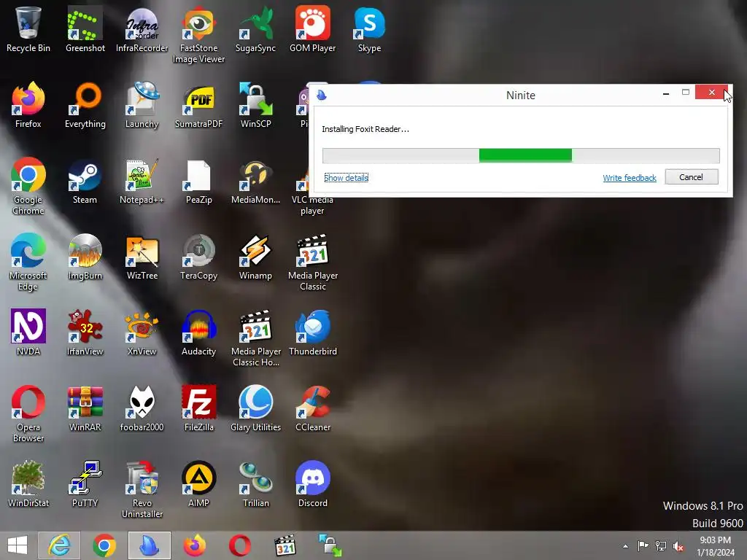The image size is (747, 560).
Task: Click the IrfanView shortcut
Action: pyautogui.click(x=85, y=332)
